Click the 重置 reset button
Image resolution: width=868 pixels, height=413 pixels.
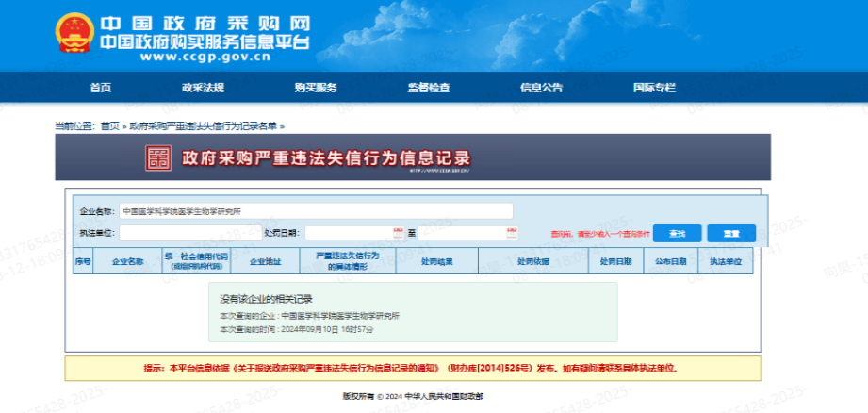tap(731, 234)
